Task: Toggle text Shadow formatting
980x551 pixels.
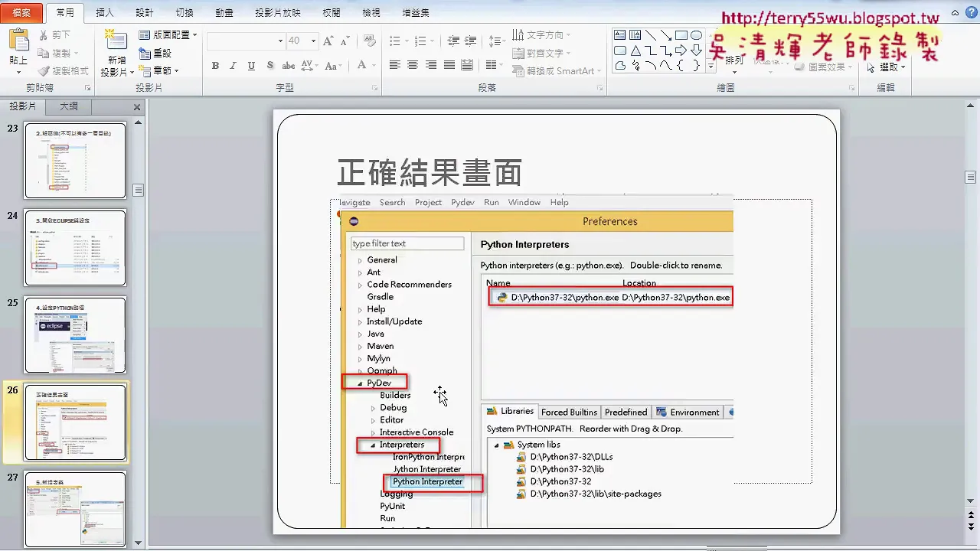Action: (270, 66)
